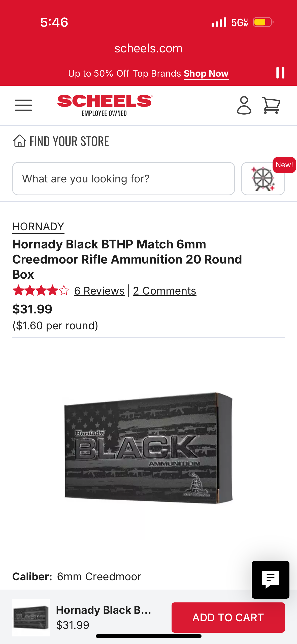This screenshot has height=644, width=297.
Task: Select the Find Your Store text
Action: pos(69,141)
